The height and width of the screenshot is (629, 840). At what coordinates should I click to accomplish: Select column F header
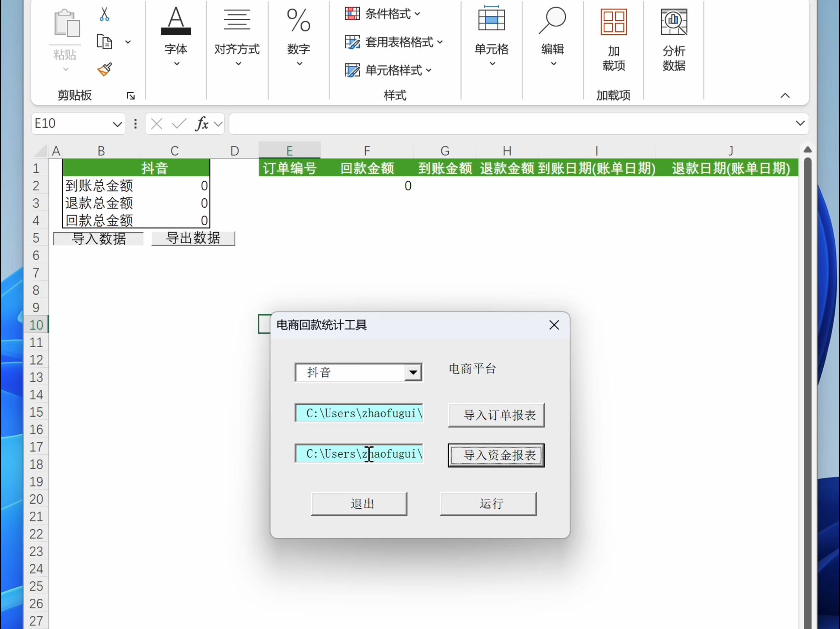[367, 150]
